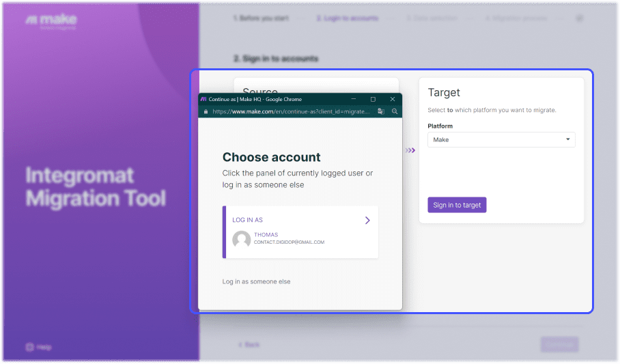Click the zoom magnifier icon in address bar

(395, 111)
